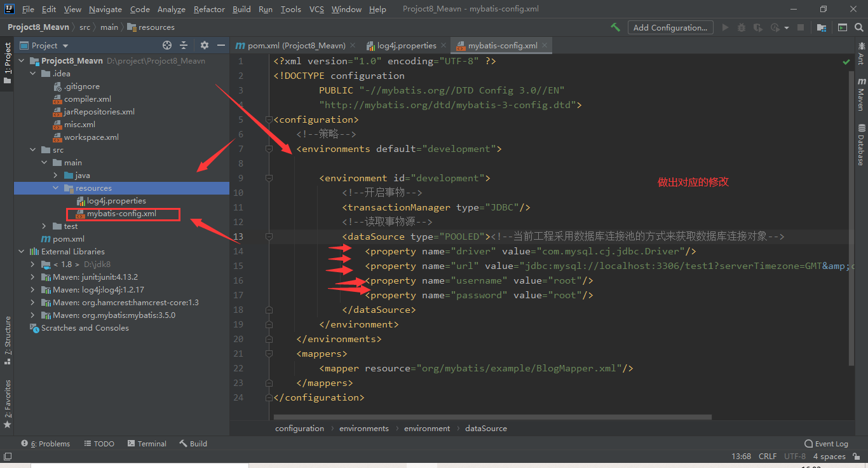Screen dimensions: 868x468
Task: Collapse the Projoct8_Meavn root folder
Action: click(x=22, y=61)
